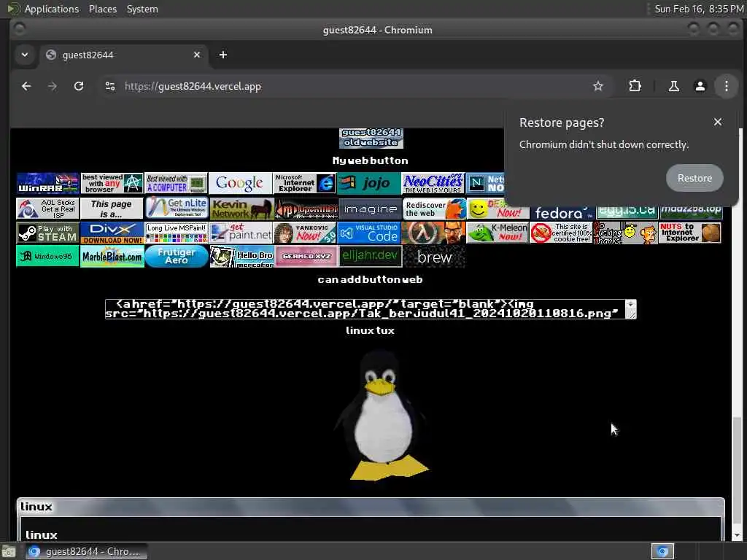This screenshot has height=560, width=747.
Task: Open the Places menu
Action: (x=103, y=9)
